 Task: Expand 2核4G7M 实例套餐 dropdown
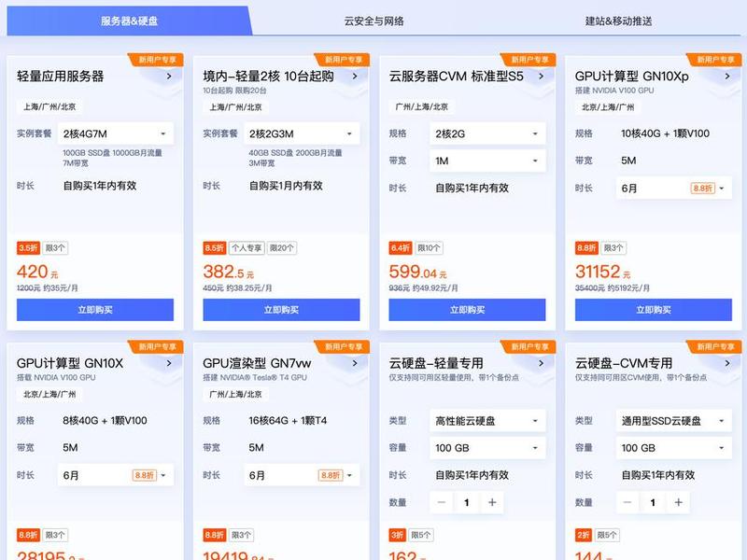pyautogui.click(x=115, y=133)
